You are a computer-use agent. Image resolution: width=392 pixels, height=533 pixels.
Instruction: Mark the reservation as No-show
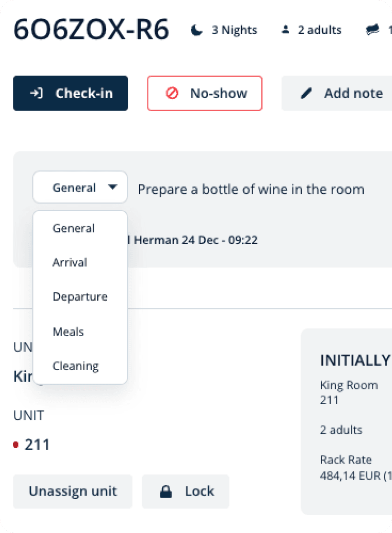point(205,93)
